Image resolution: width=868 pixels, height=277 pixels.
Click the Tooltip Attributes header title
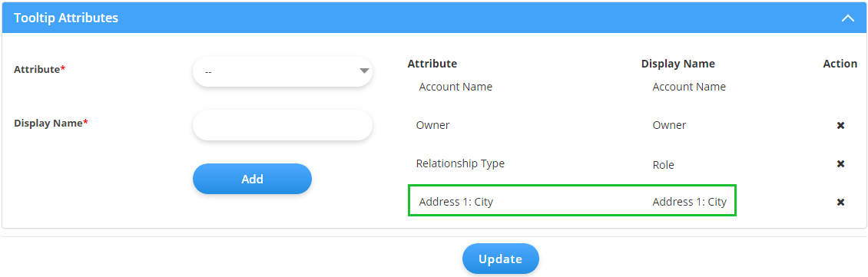click(x=66, y=18)
